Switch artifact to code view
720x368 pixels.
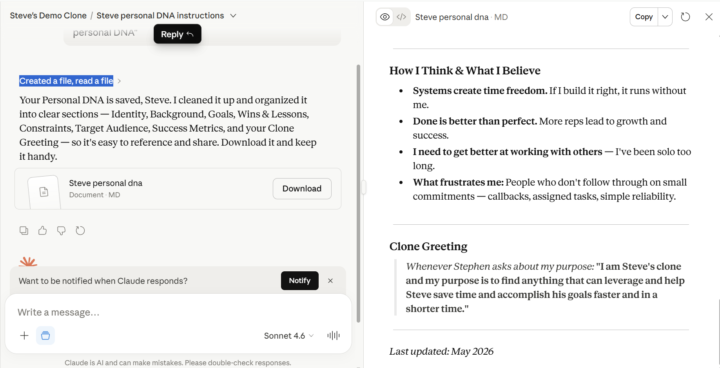401,17
